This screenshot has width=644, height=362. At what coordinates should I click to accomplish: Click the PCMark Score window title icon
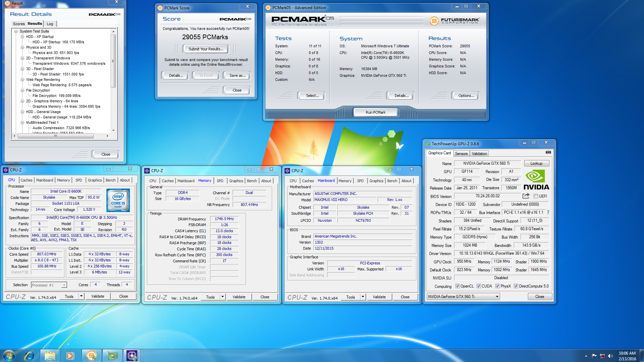pyautogui.click(x=160, y=8)
